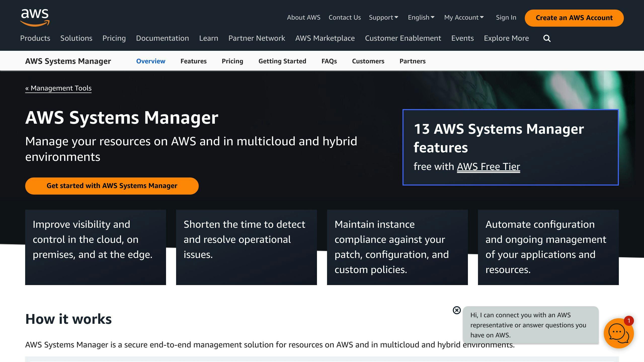Open Getting Started section

pos(282,61)
